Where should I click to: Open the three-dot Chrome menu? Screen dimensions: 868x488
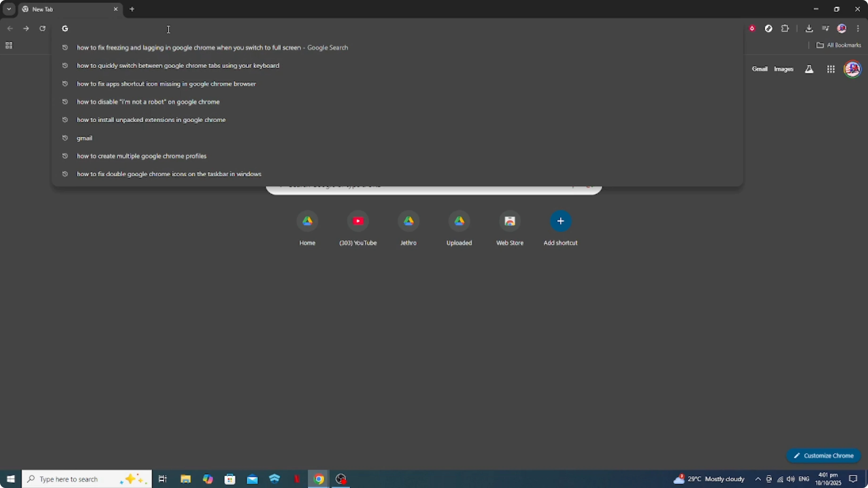pyautogui.click(x=858, y=28)
